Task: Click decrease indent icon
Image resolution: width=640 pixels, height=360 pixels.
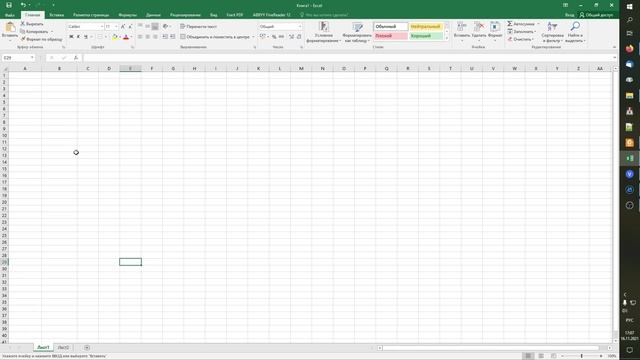Action: pyautogui.click(x=165, y=37)
